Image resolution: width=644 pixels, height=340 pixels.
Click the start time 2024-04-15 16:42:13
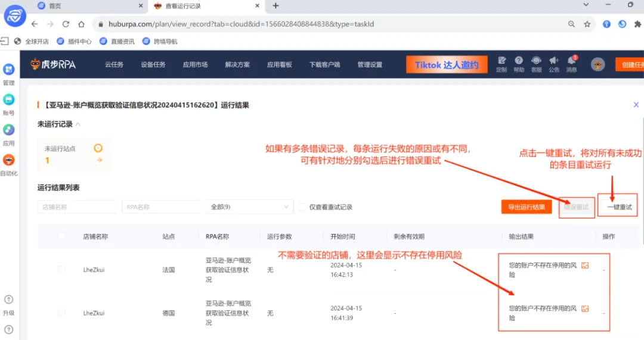pos(346,270)
